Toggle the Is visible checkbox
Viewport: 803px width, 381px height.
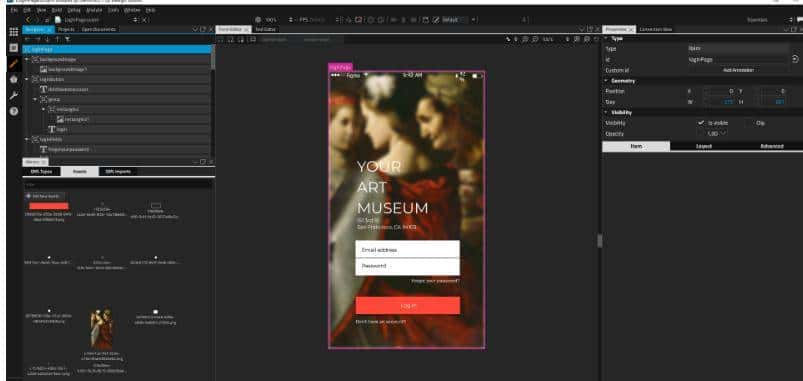(701, 123)
